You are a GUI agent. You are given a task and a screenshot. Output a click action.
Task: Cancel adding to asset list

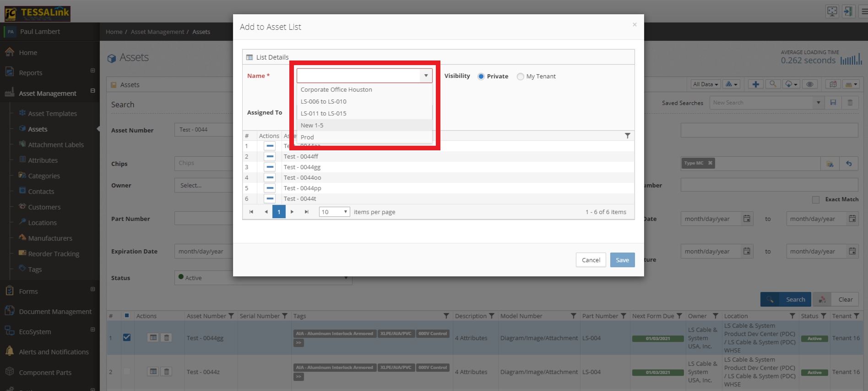pyautogui.click(x=591, y=260)
